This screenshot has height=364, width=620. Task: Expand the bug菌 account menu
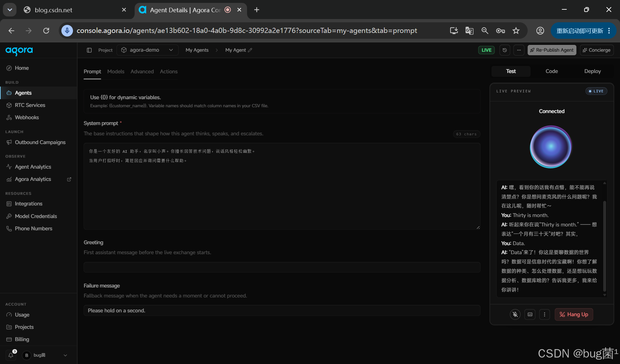click(x=45, y=355)
